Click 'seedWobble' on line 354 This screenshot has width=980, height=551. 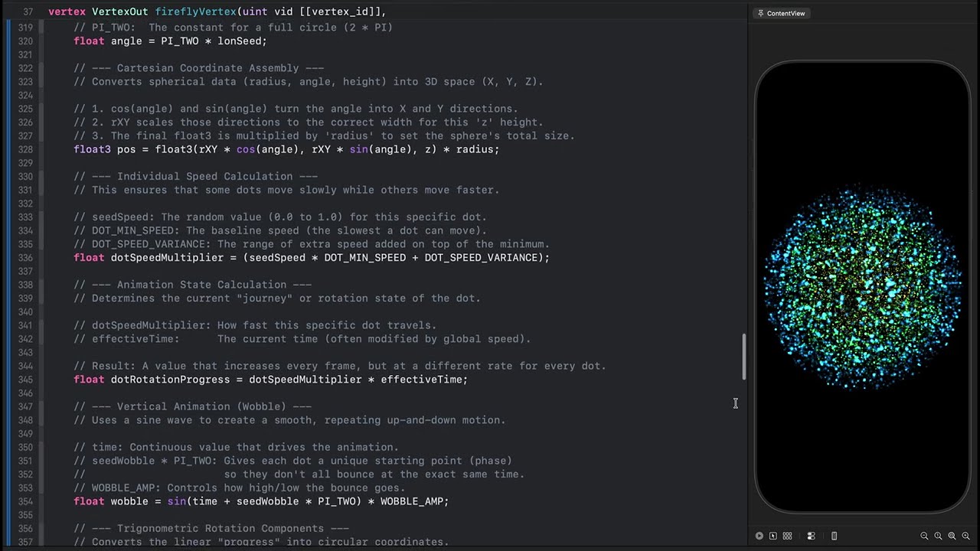coord(267,501)
